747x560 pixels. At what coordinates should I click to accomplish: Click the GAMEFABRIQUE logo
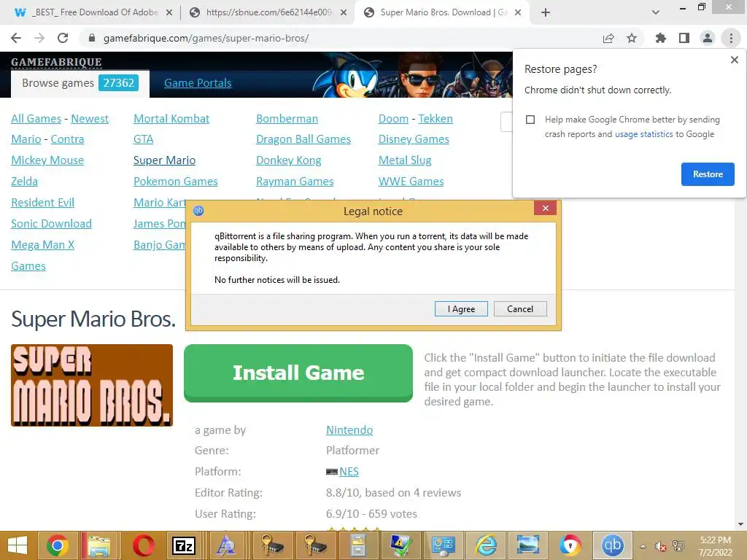(x=56, y=62)
